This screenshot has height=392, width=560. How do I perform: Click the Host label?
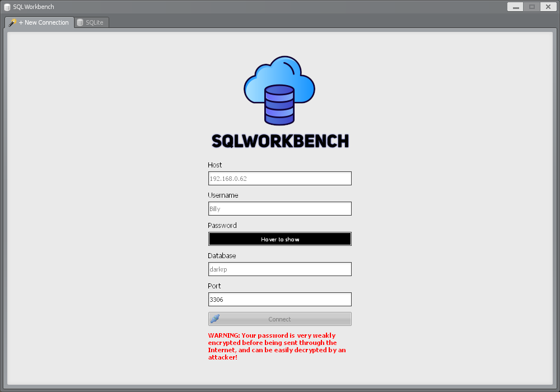[214, 165]
